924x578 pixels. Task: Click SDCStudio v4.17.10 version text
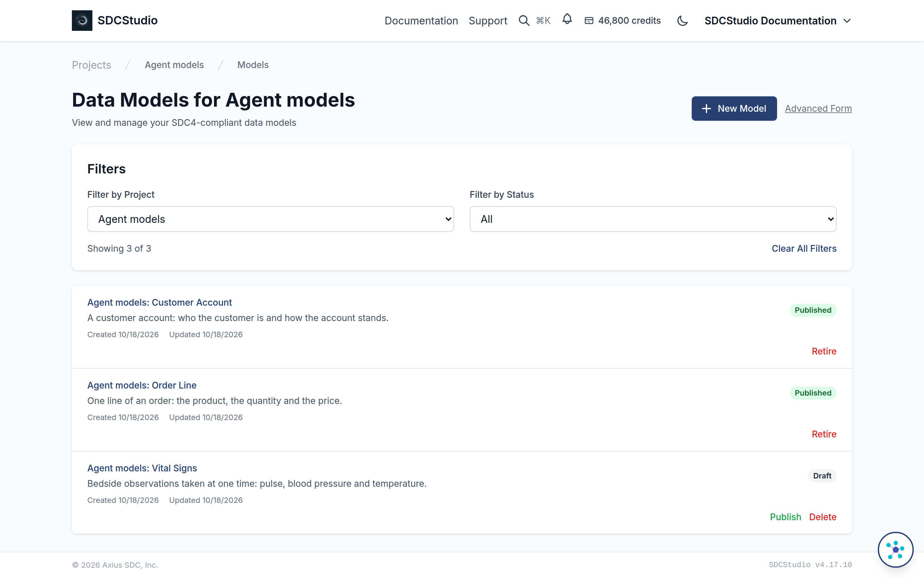(810, 565)
